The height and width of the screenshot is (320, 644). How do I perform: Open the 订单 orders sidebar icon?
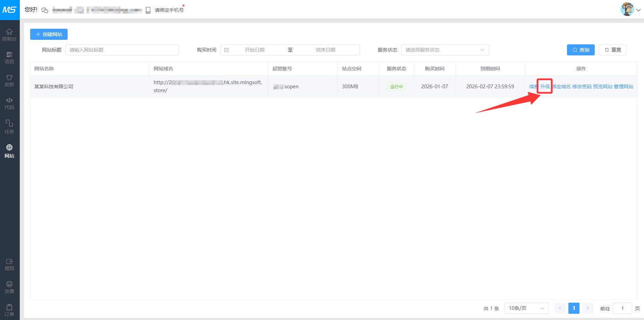(x=9, y=310)
